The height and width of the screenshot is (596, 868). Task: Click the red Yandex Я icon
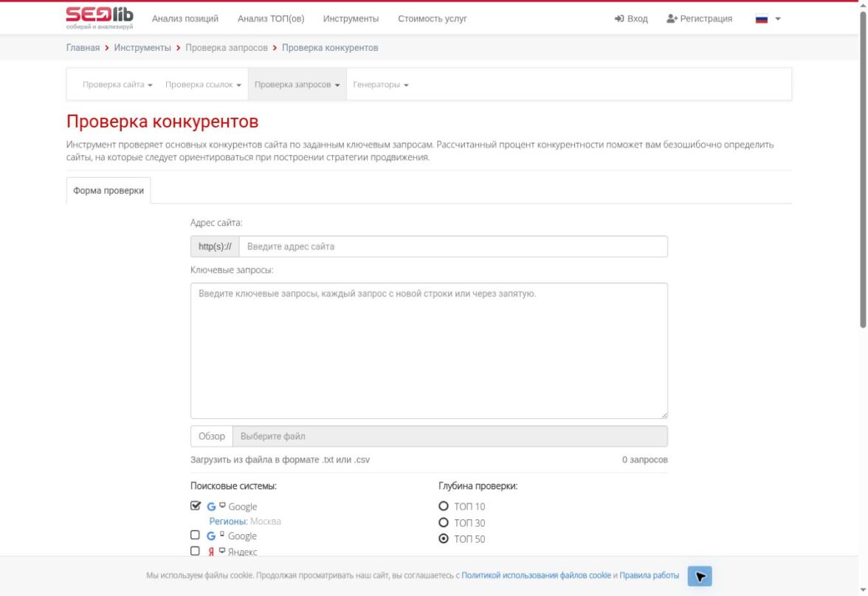click(211, 552)
